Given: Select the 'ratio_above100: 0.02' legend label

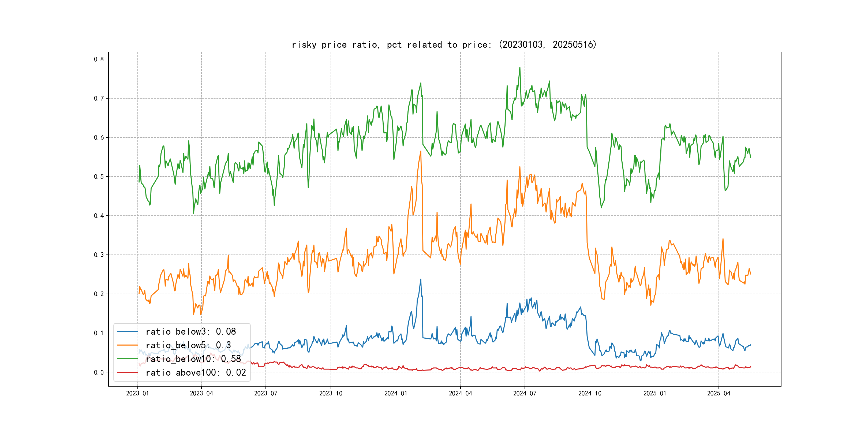Looking at the screenshot, I should point(196,372).
